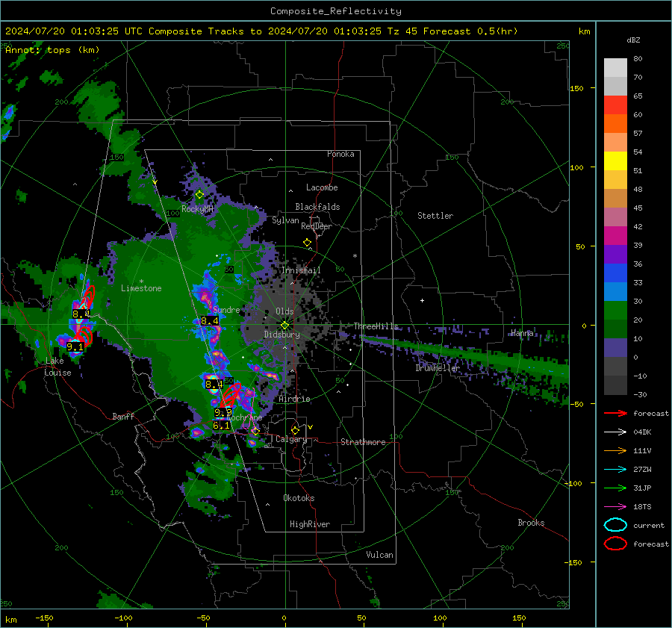
Task: Click the Cochrane town label
Action: click(244, 417)
